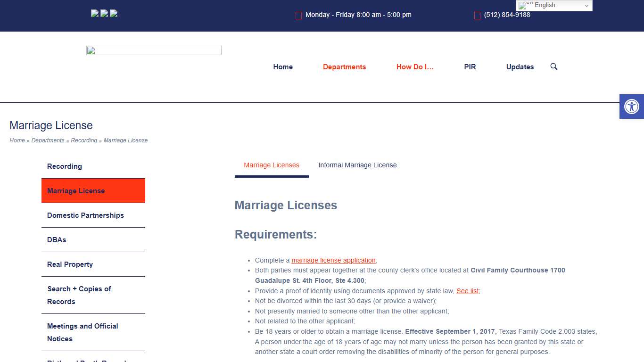This screenshot has width=644, height=362.
Task: Open the PIR menu item
Action: pos(470,67)
